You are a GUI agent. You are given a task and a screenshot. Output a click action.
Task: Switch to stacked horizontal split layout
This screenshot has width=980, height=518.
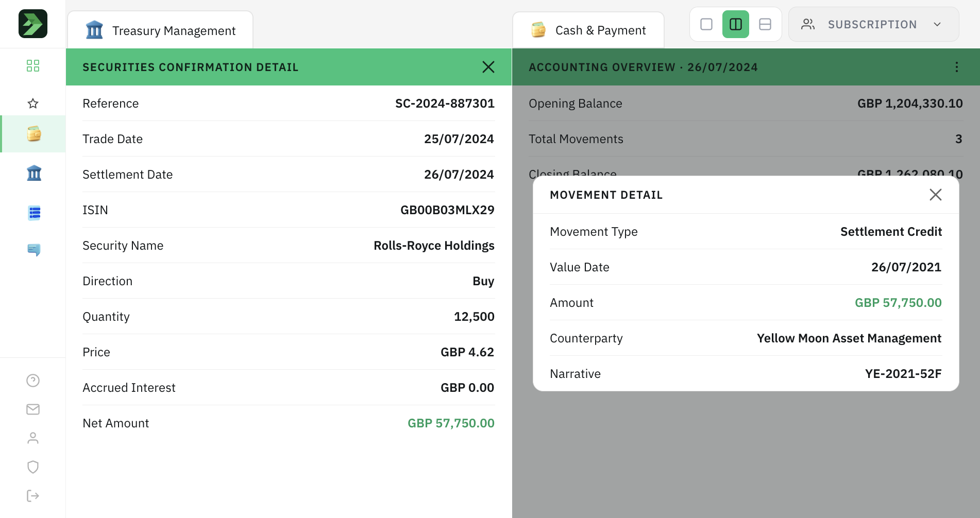click(765, 24)
